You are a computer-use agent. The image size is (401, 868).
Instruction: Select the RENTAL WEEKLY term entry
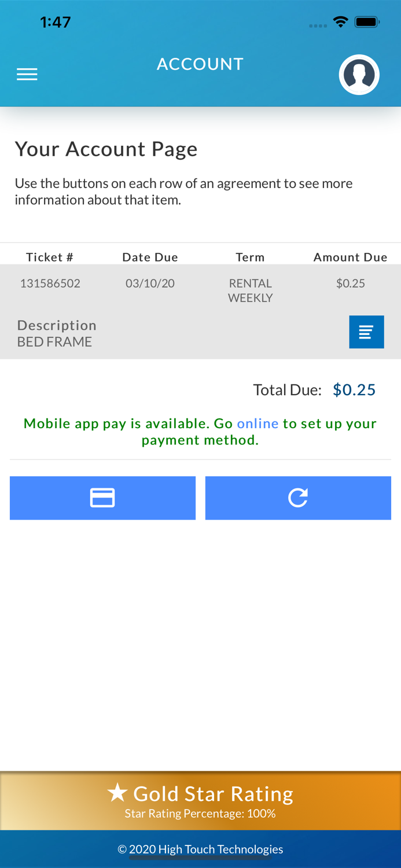250,290
